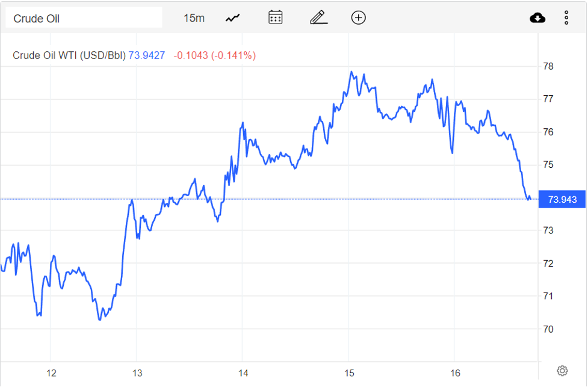The width and height of the screenshot is (588, 387).
Task: Change chart type with line icon
Action: (x=232, y=18)
